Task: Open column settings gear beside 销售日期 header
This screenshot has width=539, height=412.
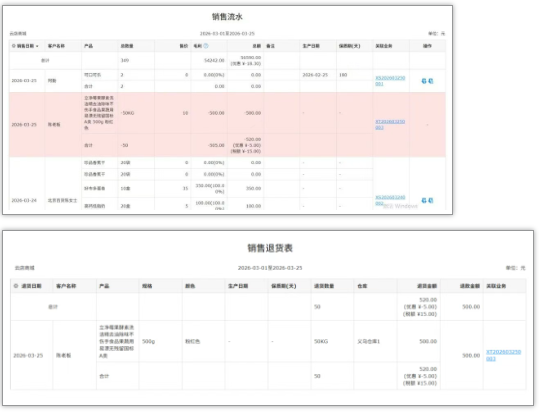Action: (x=14, y=46)
